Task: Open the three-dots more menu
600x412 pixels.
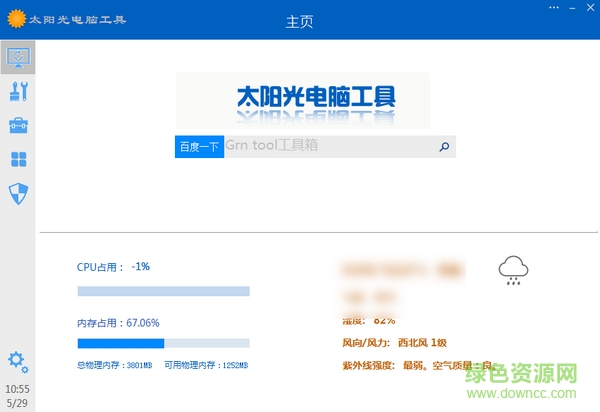Action: (554, 8)
